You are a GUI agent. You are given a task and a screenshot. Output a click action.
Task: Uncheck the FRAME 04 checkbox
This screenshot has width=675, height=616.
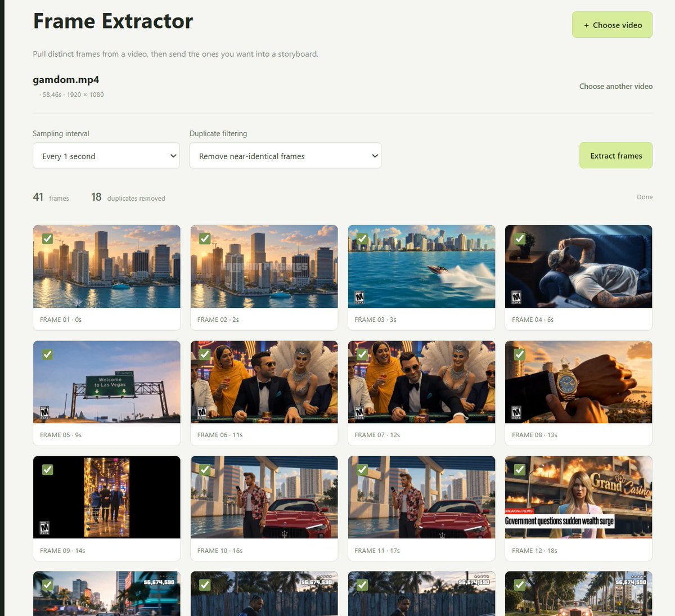coord(520,239)
